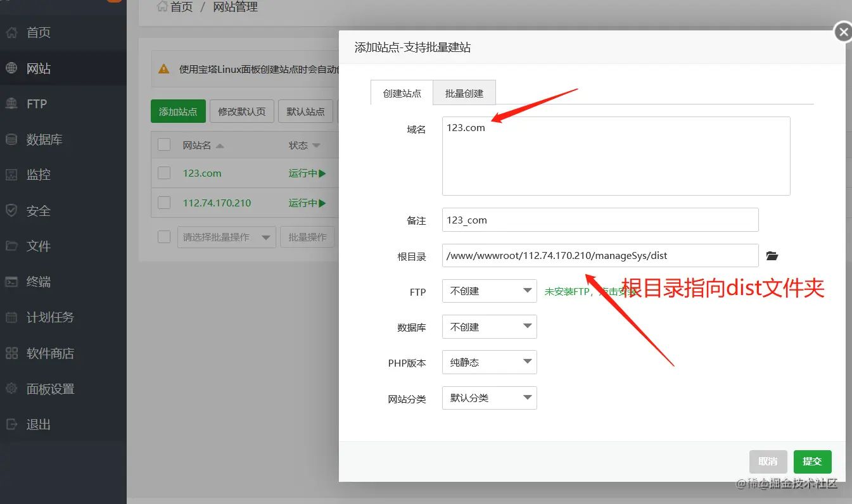The width and height of the screenshot is (852, 504).
Task: Switch to the 批量创建 tab
Action: tap(464, 92)
